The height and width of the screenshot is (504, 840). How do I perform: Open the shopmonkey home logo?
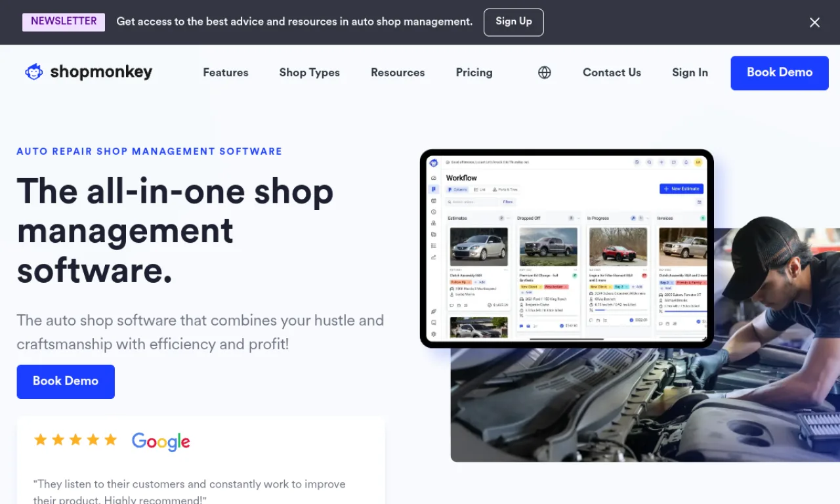88,72
